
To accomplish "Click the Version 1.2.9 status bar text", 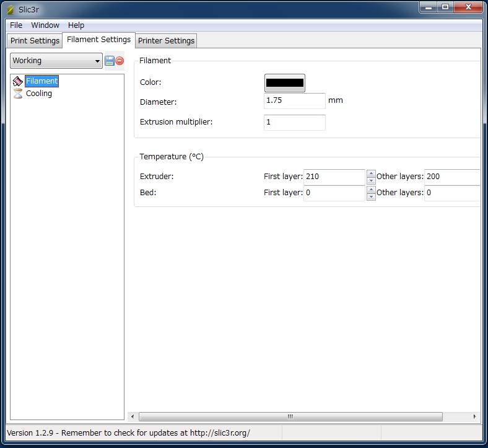I will click(128, 433).
